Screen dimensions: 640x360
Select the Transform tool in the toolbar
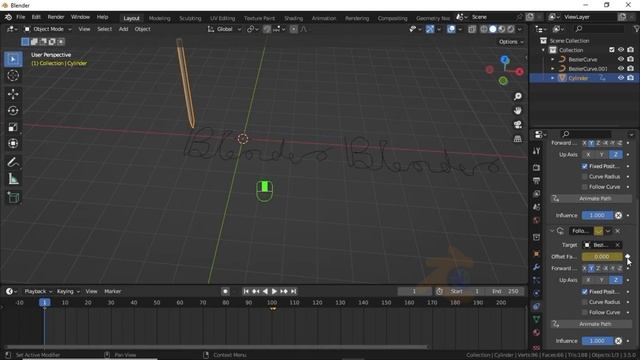(x=13, y=143)
